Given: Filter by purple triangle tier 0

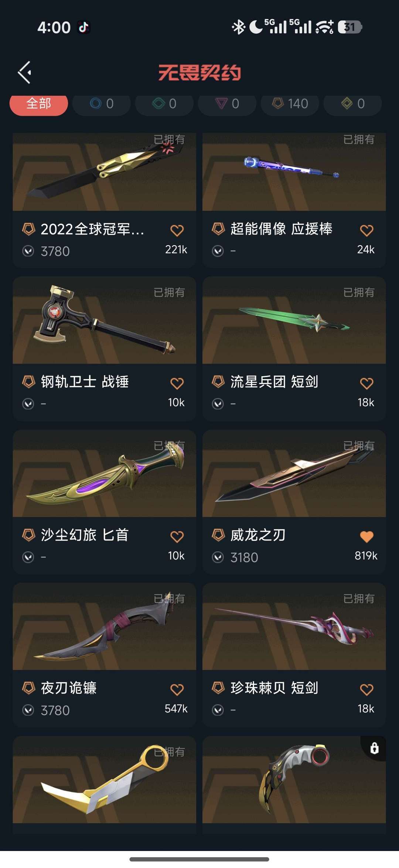Looking at the screenshot, I should coord(227,104).
